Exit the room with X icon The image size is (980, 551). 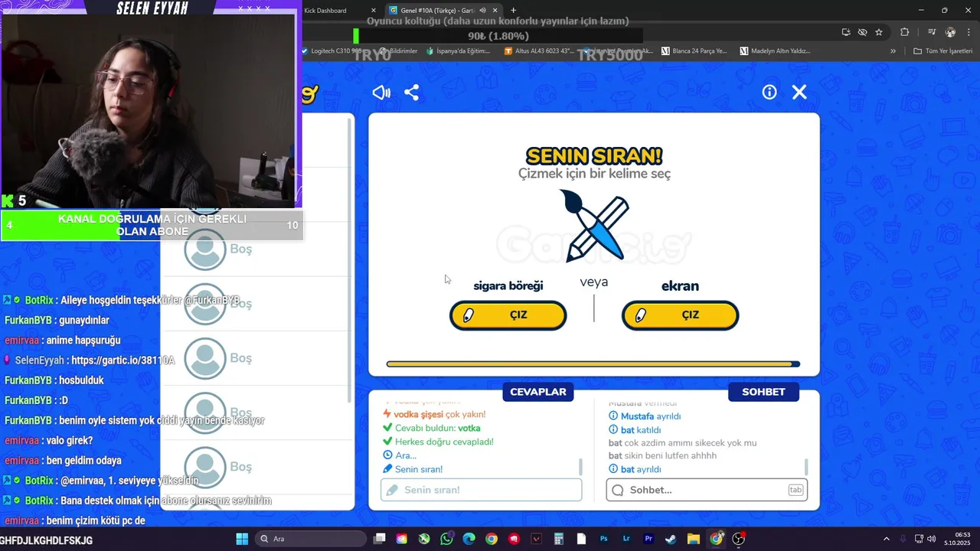click(x=799, y=92)
